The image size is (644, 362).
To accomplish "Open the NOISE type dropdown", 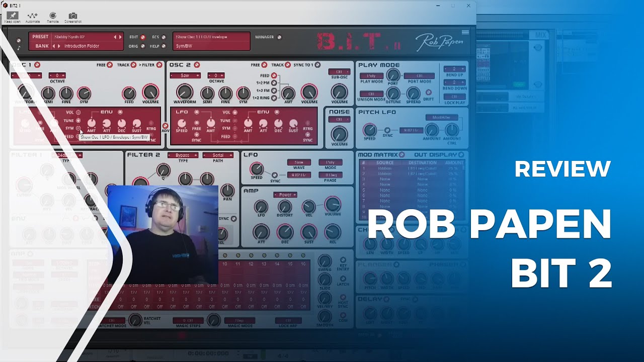I will click(339, 120).
